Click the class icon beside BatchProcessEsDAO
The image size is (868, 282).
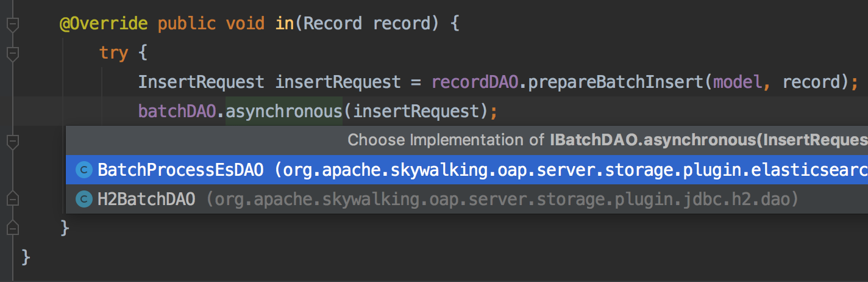click(x=84, y=170)
